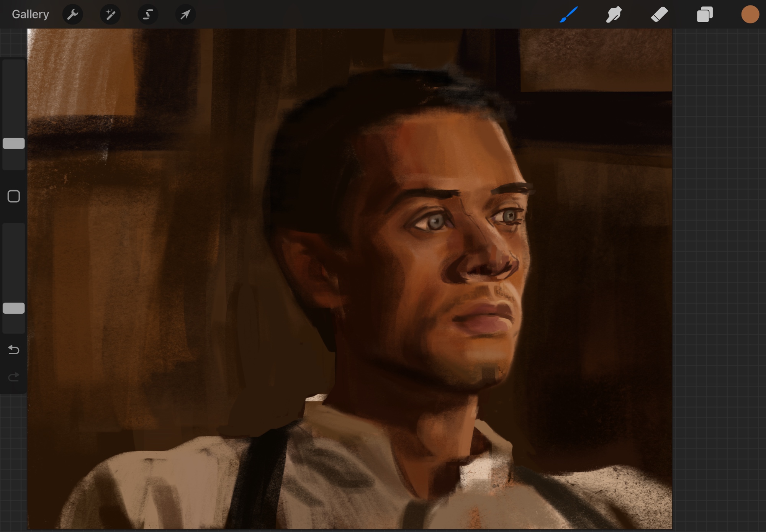Activate the Transform arrow tool
This screenshot has width=766, height=532.
pos(185,15)
